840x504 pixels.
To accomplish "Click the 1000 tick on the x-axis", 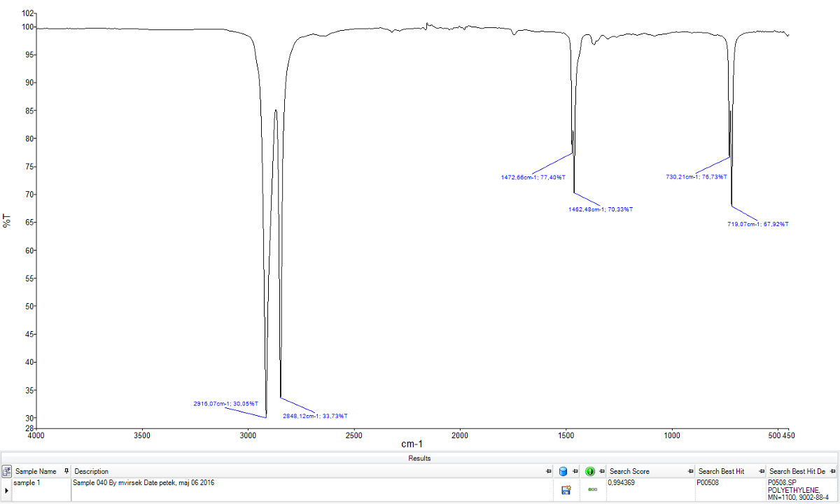I will coord(672,435).
